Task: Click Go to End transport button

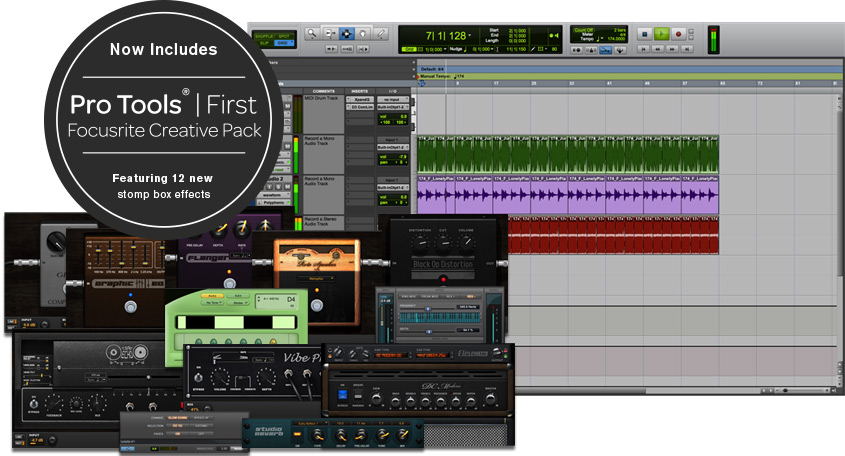Action: coord(687,49)
